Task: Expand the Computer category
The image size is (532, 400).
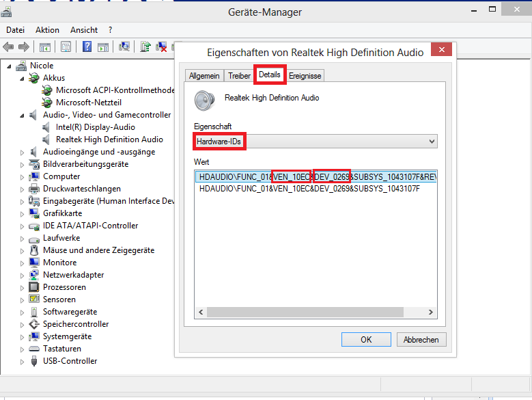Action: 22,177
